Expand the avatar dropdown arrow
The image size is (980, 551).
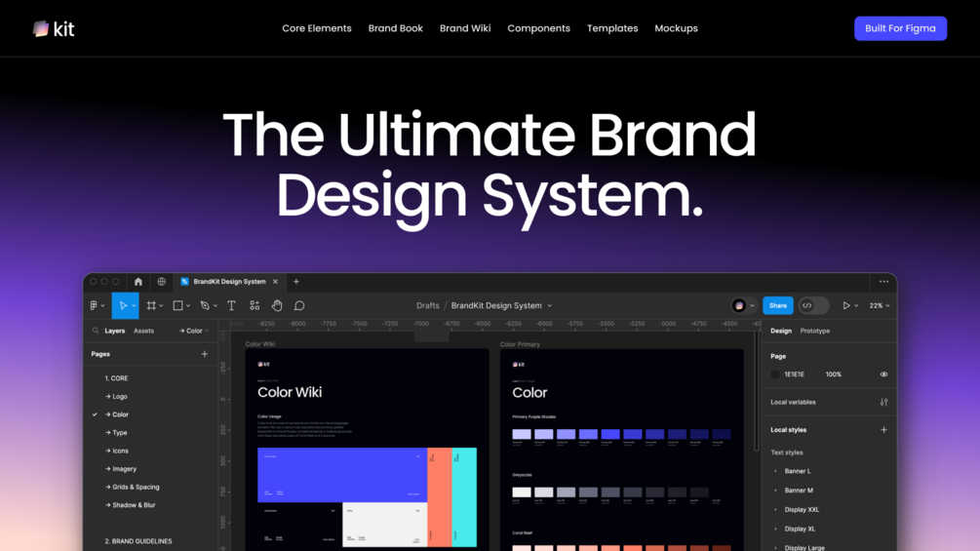[752, 306]
